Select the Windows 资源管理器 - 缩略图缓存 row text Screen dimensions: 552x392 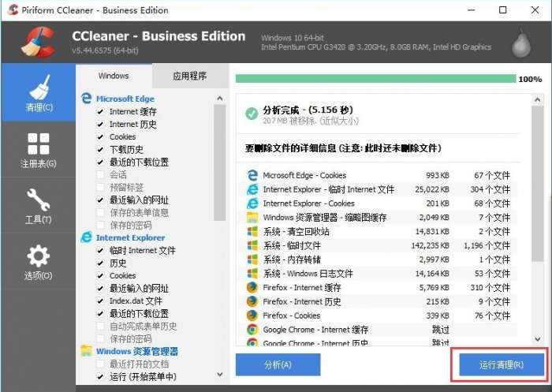click(325, 218)
